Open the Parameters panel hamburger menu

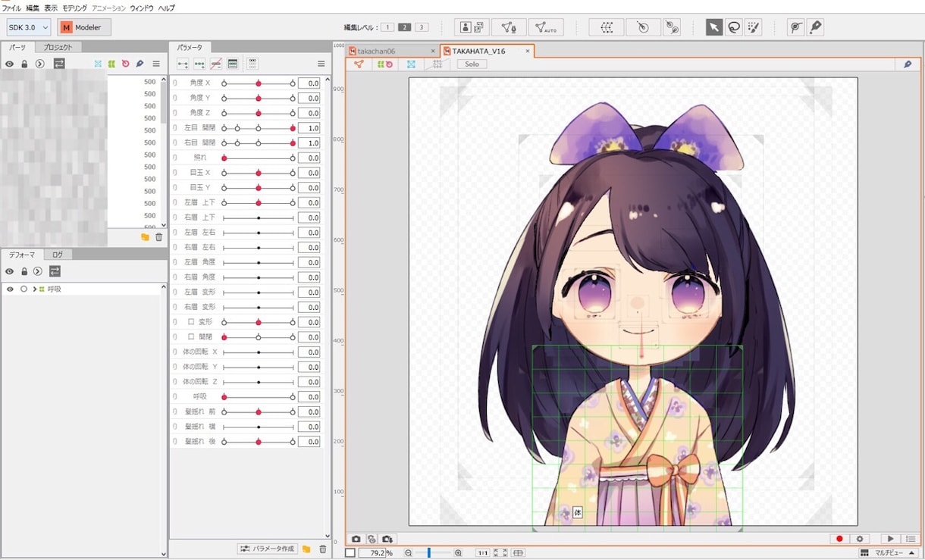(321, 64)
